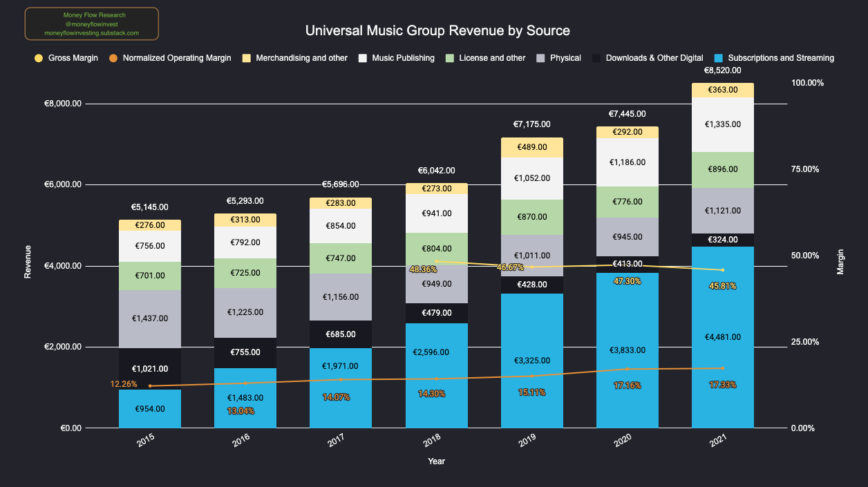The image size is (868, 487).
Task: Click the Downloads & Other Digital legend square
Action: tap(596, 58)
